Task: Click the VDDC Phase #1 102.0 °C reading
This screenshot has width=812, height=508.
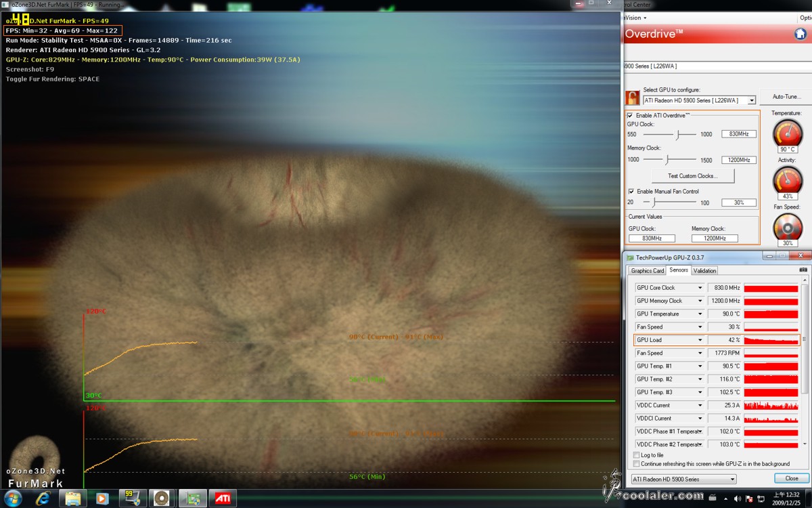Action: [725, 431]
